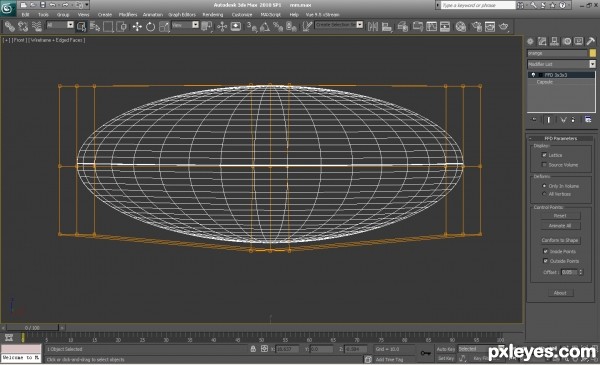Click the Reset control points button

click(560, 216)
